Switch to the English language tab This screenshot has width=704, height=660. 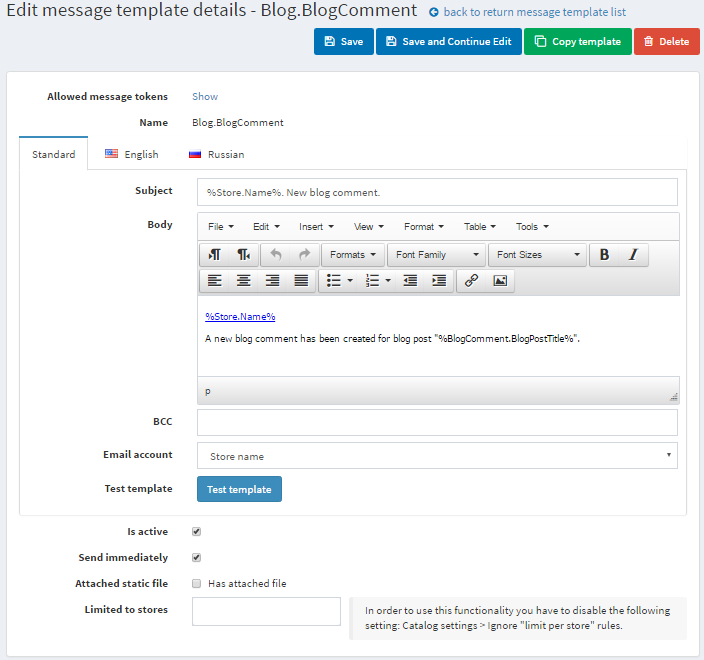click(132, 154)
